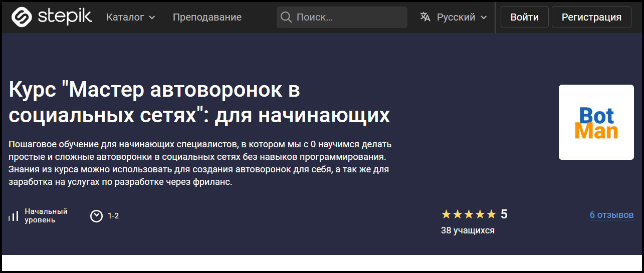Click the course title heading
The image size is (644, 273).
click(x=199, y=103)
